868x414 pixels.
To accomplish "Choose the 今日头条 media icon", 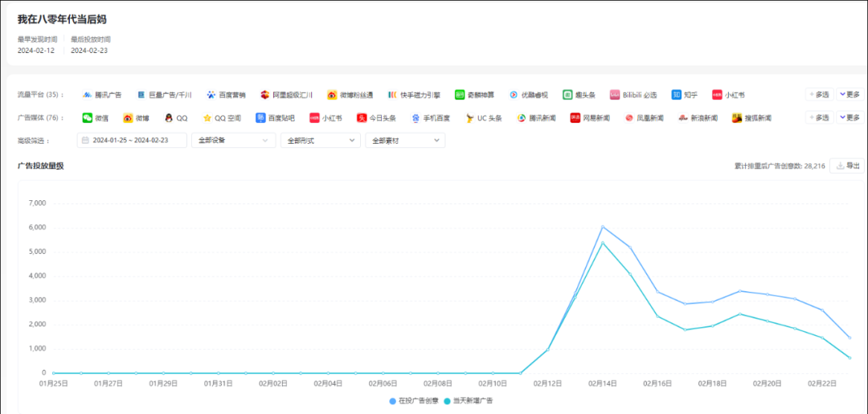I will pos(362,118).
